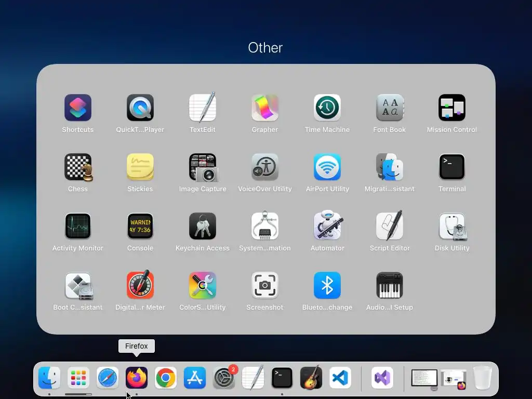Launch Digital Color Meter

[140, 285]
